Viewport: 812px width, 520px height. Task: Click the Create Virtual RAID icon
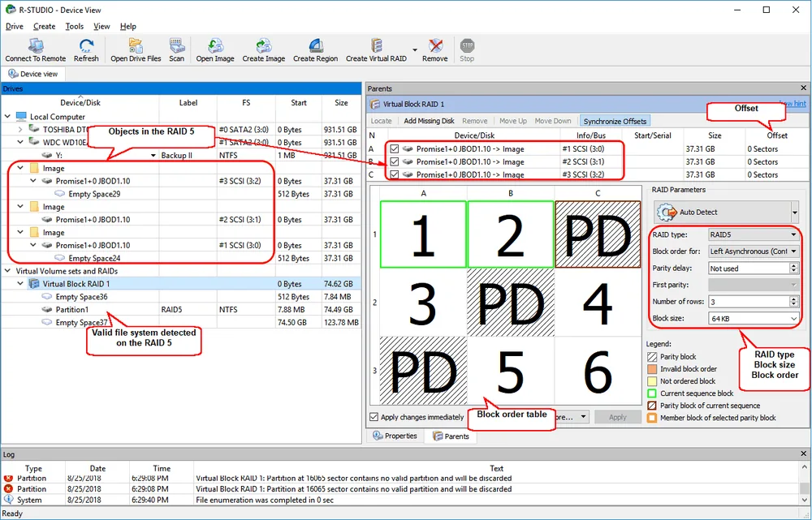pyautogui.click(x=377, y=46)
